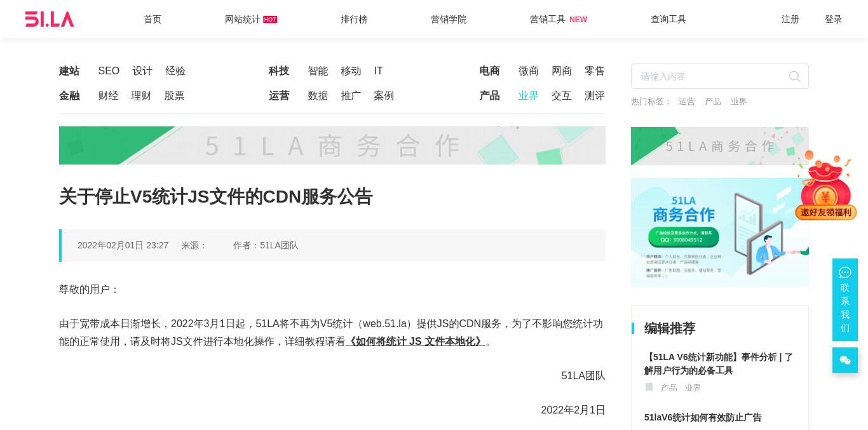The image size is (868, 430).
Task: Select 网商 subcategory
Action: pyautogui.click(x=562, y=71)
